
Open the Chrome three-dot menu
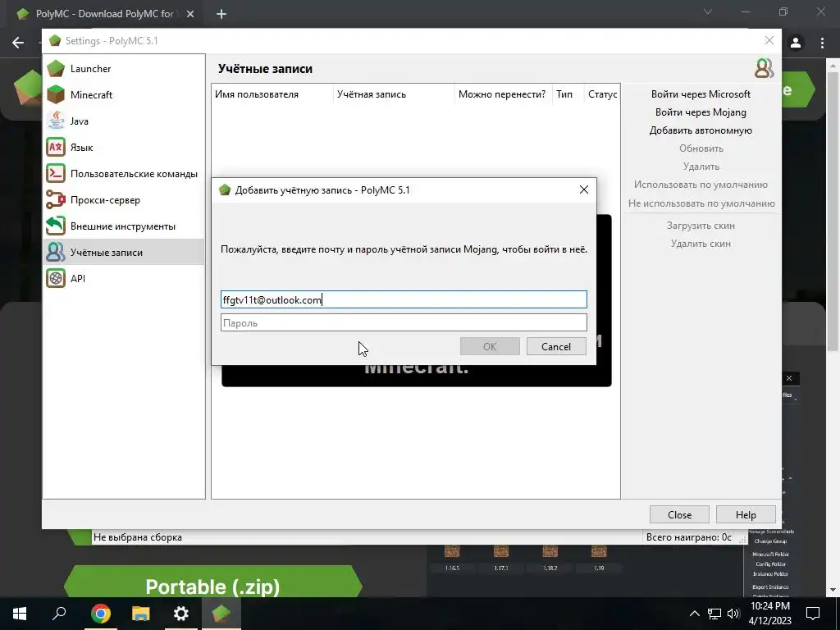point(822,43)
